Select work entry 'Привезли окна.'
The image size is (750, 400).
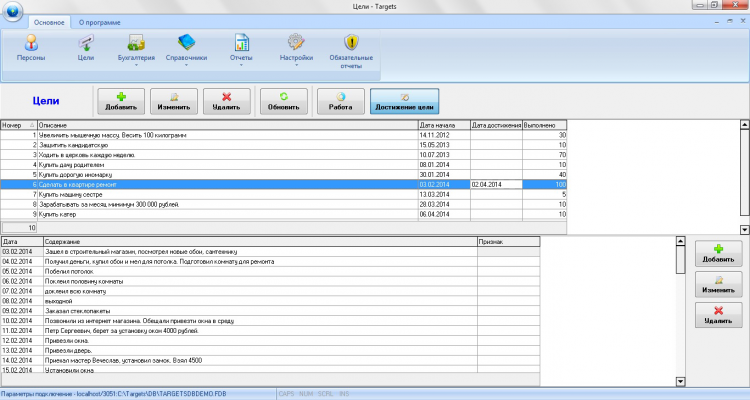tap(270, 341)
